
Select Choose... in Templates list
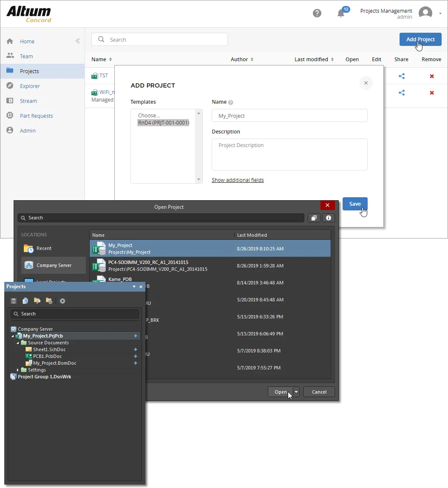pyautogui.click(x=149, y=116)
